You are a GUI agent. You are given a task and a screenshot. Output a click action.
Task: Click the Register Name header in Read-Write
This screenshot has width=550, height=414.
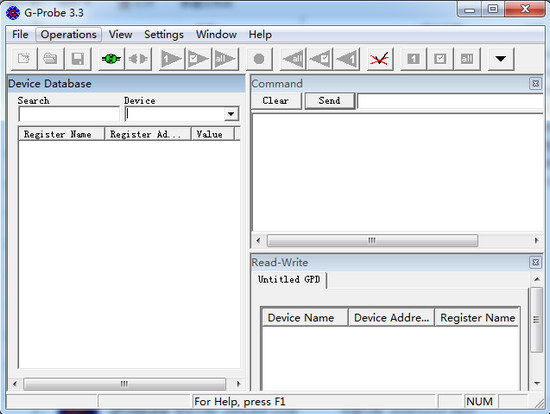tap(477, 318)
